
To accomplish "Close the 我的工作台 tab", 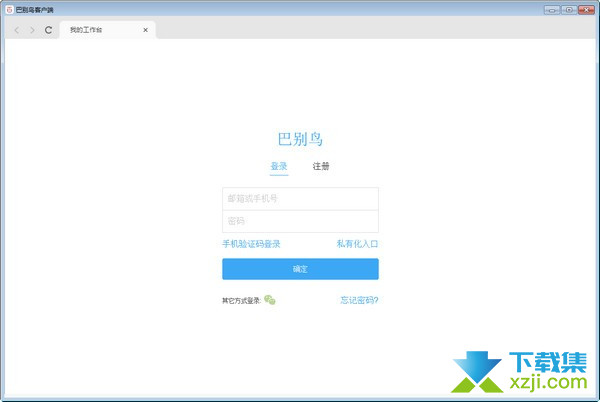I will coord(145,30).
